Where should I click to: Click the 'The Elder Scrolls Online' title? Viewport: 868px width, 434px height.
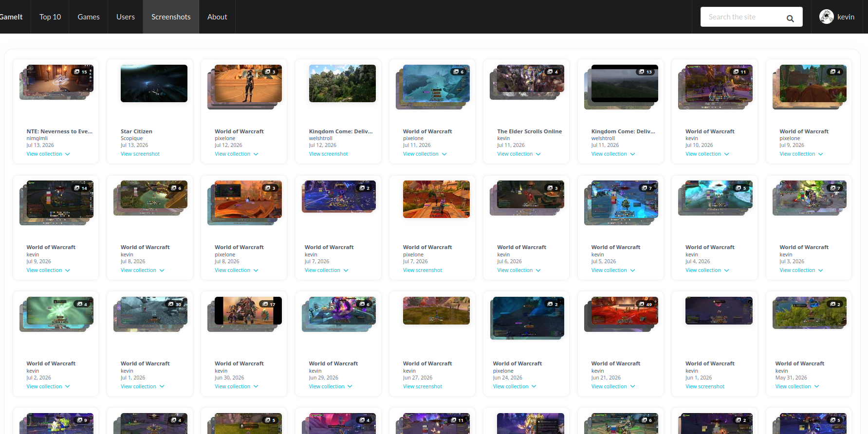[529, 131]
